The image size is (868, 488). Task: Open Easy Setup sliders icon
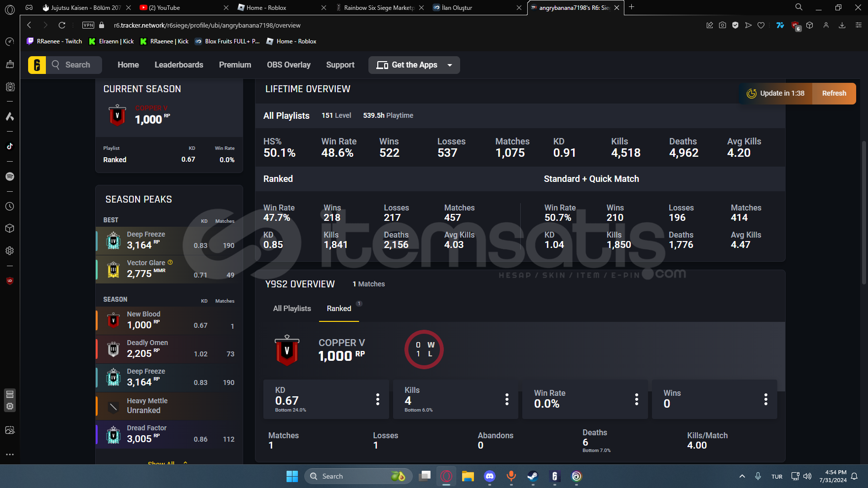coord(858,25)
